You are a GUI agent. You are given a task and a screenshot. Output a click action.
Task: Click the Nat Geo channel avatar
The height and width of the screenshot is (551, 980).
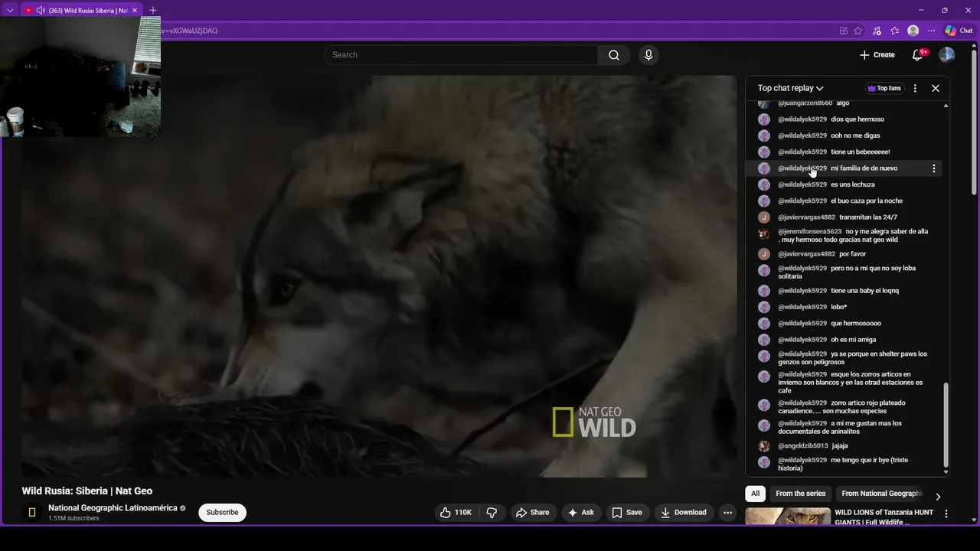32,513
